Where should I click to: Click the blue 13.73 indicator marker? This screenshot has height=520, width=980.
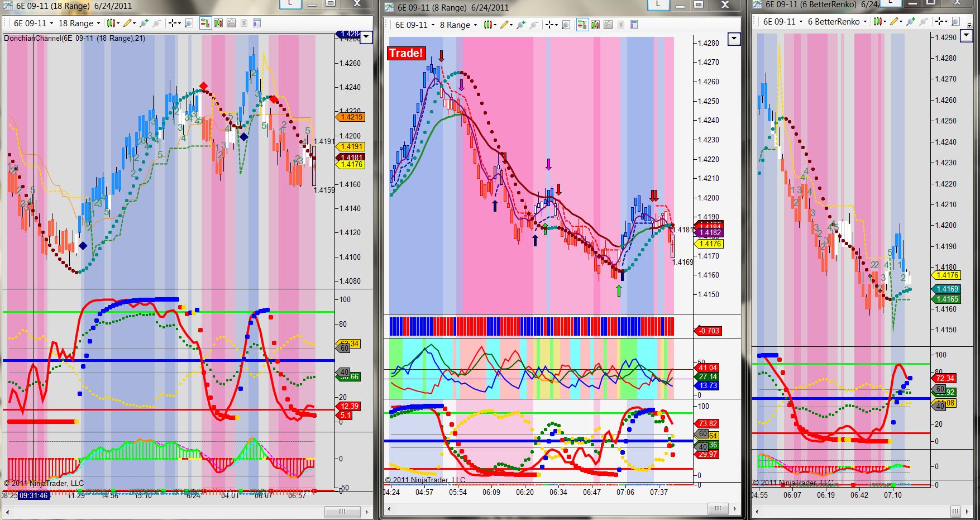click(707, 385)
